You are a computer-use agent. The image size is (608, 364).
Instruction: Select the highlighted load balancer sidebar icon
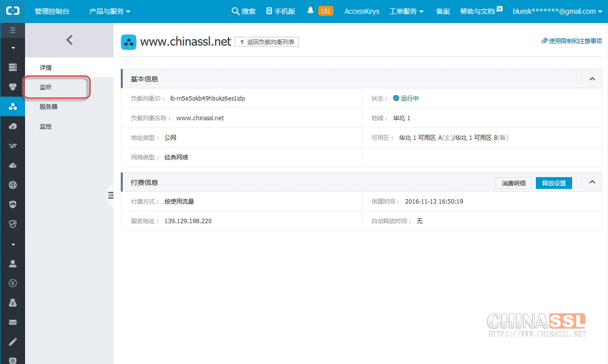[13, 106]
